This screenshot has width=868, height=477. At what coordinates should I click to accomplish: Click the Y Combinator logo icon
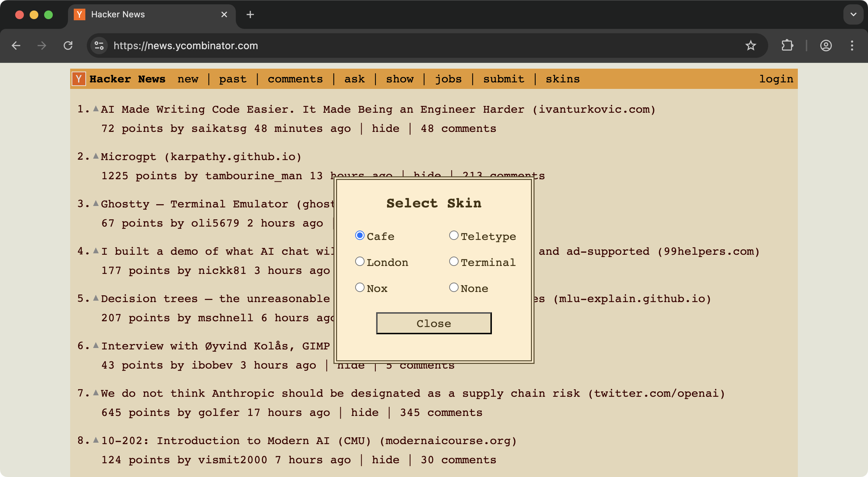[x=78, y=79]
